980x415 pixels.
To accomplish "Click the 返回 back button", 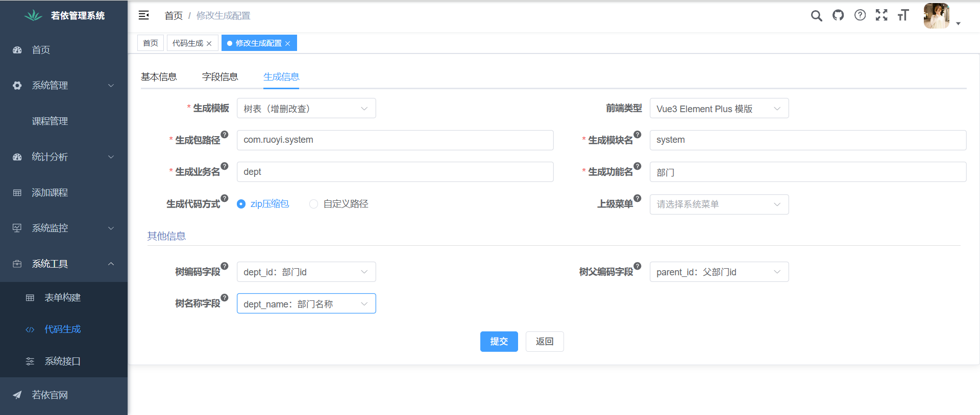I will (545, 342).
